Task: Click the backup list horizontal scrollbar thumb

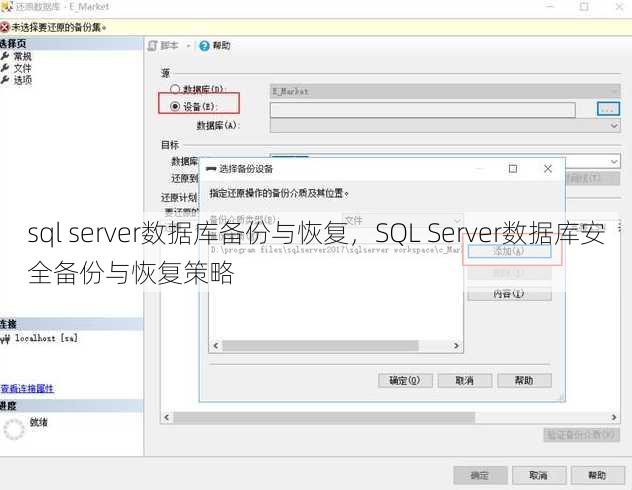Action: click(320, 346)
